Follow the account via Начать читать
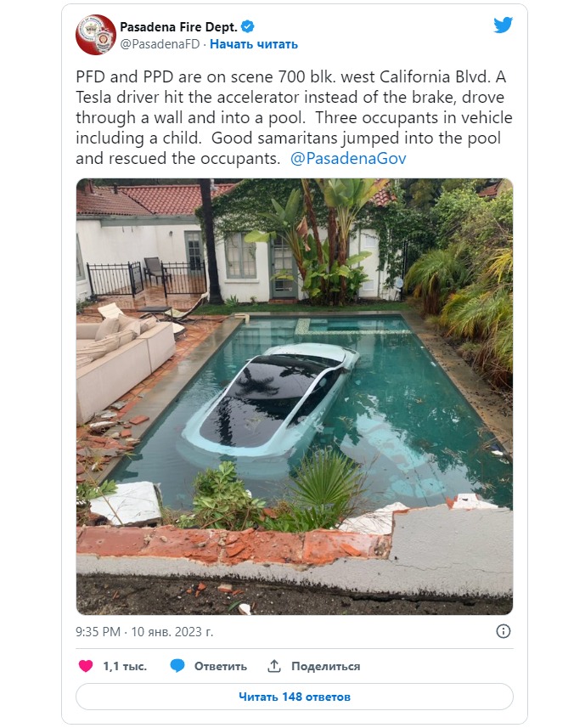The image size is (585, 728). coord(254,44)
